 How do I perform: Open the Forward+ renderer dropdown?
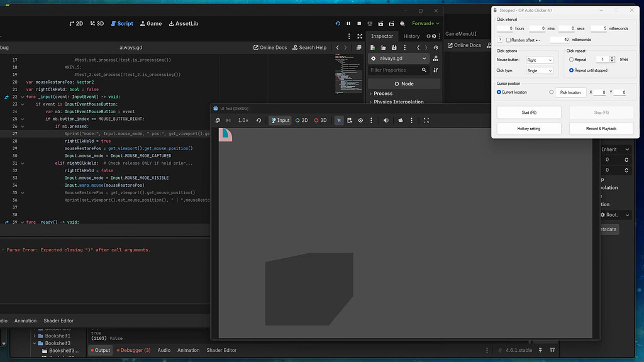[x=426, y=24]
